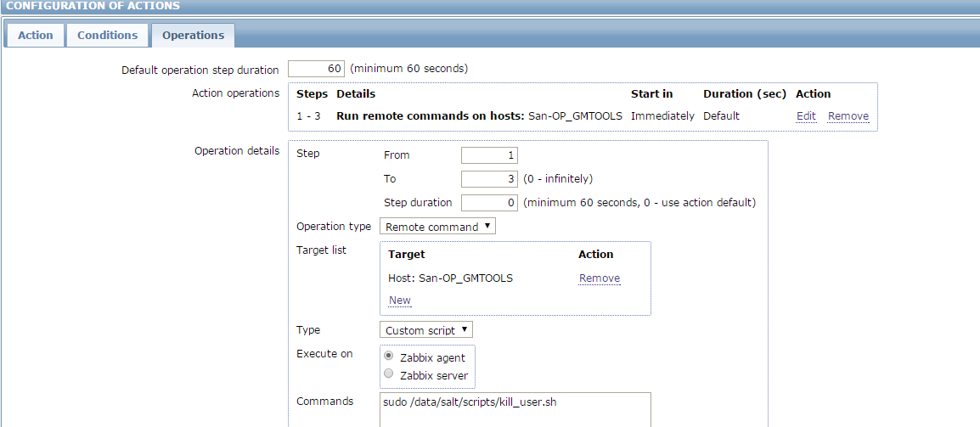Click the Step To input field
This screenshot has width=980, height=427.
(489, 179)
